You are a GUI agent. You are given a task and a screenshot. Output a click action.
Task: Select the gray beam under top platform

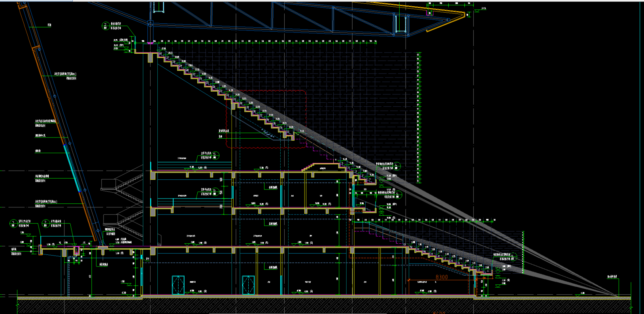point(151,58)
